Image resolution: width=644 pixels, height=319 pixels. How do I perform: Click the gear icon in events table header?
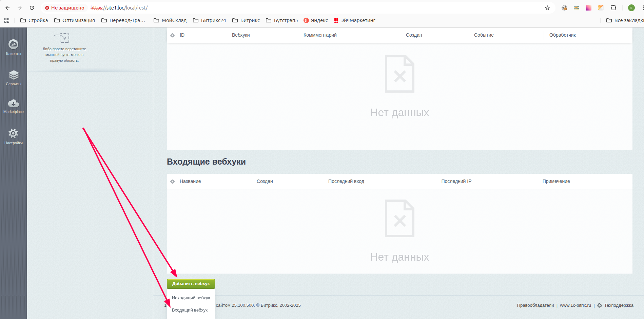coord(172,35)
